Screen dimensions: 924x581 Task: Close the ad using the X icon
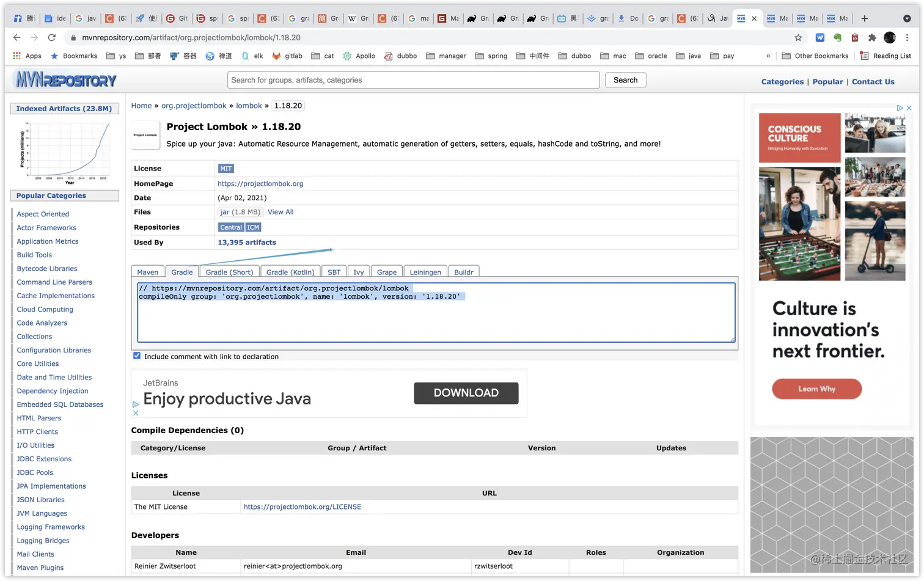point(909,108)
